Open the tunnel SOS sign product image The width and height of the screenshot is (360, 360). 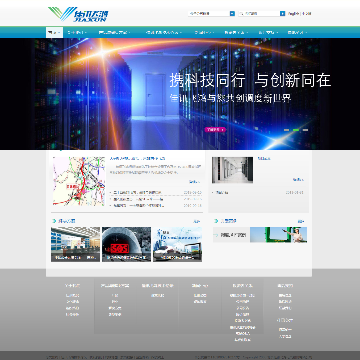(126, 244)
